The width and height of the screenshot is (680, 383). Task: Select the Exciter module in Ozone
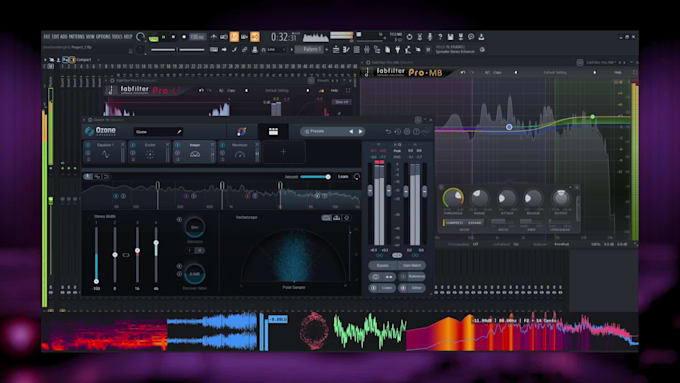150,152
